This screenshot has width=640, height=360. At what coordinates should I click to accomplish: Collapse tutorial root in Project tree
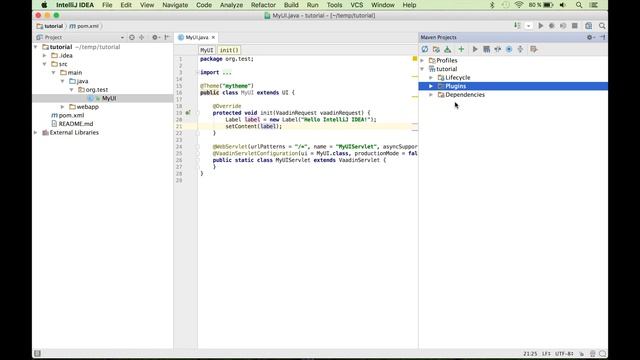tap(36, 47)
